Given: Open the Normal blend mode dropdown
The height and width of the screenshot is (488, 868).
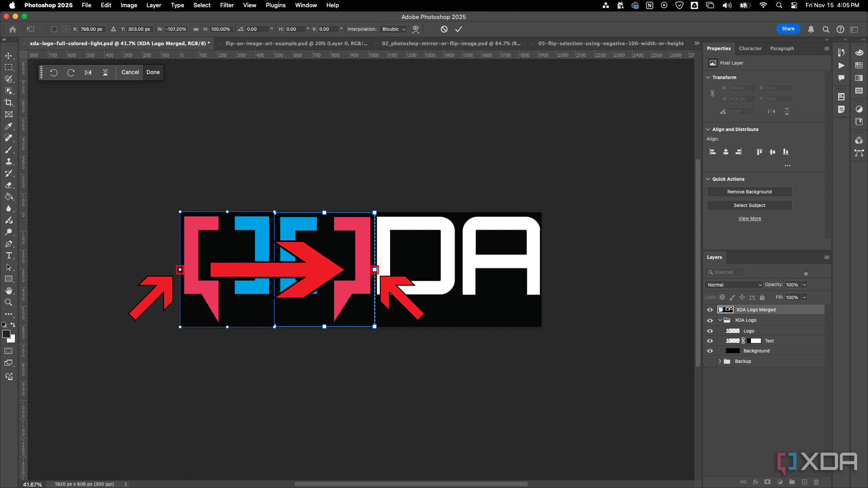Looking at the screenshot, I should pyautogui.click(x=734, y=285).
